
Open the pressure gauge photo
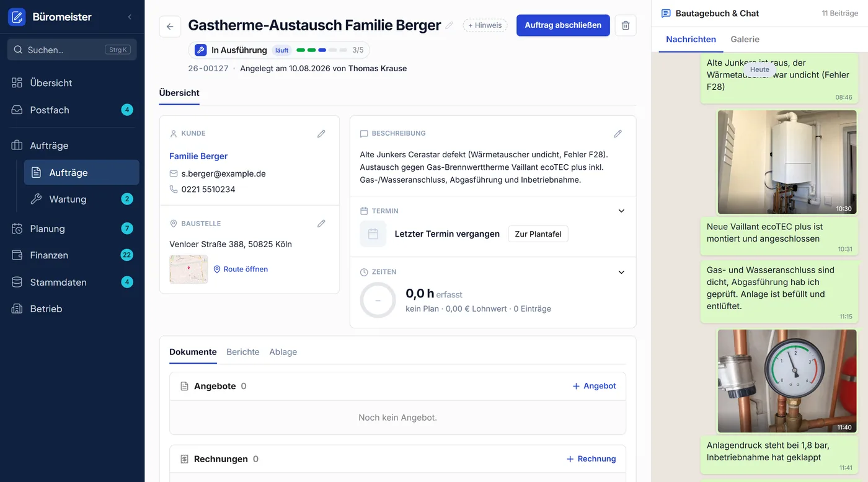pyautogui.click(x=787, y=381)
